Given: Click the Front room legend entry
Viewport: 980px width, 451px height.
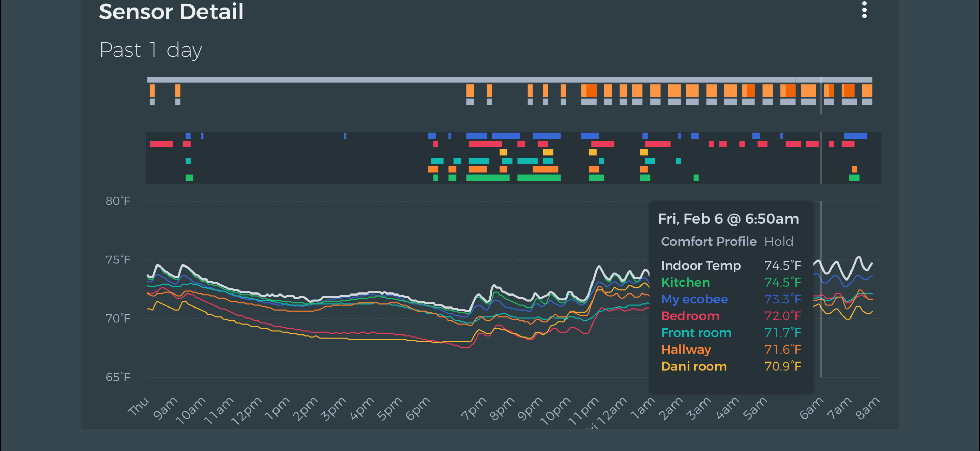Looking at the screenshot, I should [696, 332].
